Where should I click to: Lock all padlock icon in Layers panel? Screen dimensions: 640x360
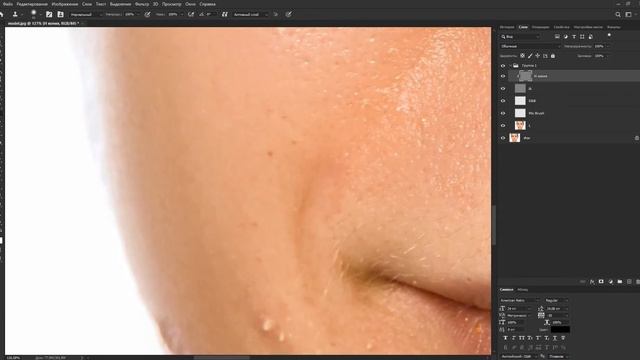553,56
